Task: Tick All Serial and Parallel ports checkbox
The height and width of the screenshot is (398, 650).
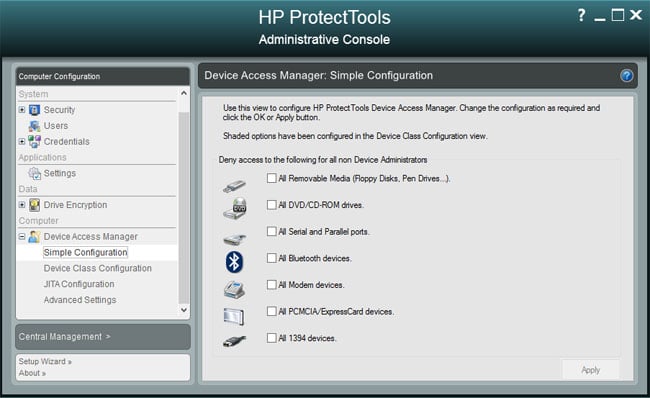Action: (x=272, y=231)
